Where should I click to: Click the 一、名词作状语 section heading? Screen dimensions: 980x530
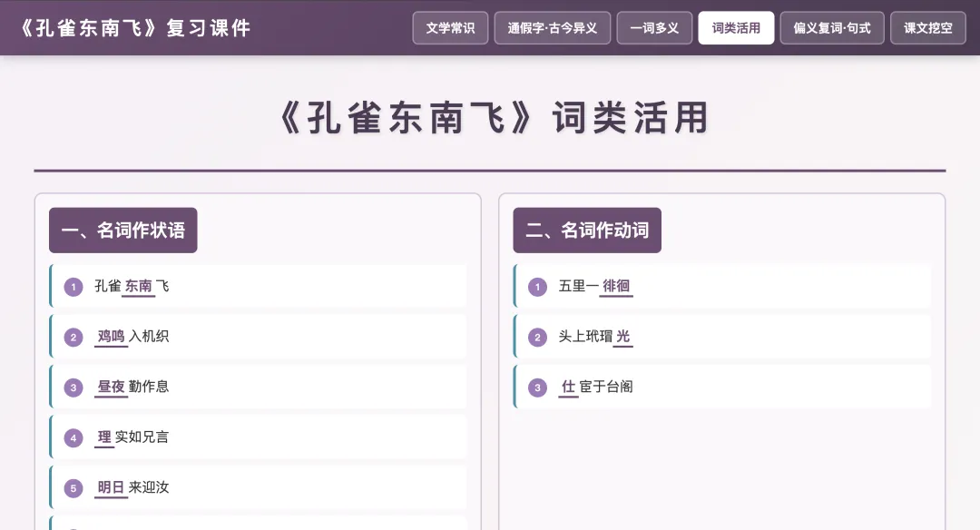click(122, 231)
